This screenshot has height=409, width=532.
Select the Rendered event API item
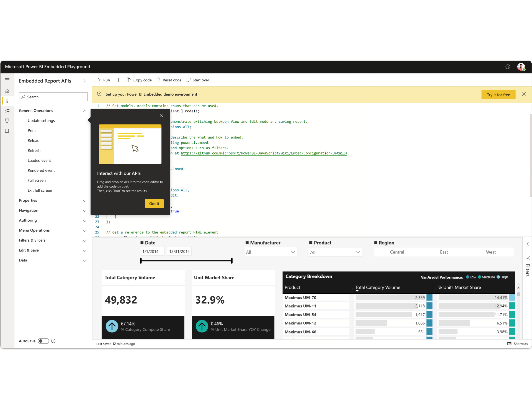pos(41,170)
